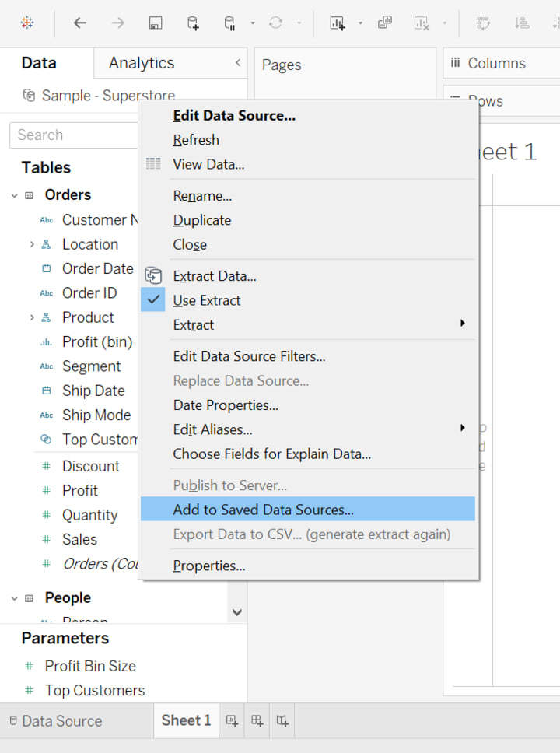Expand the Product hierarchy
560x753 pixels.
pos(32,317)
